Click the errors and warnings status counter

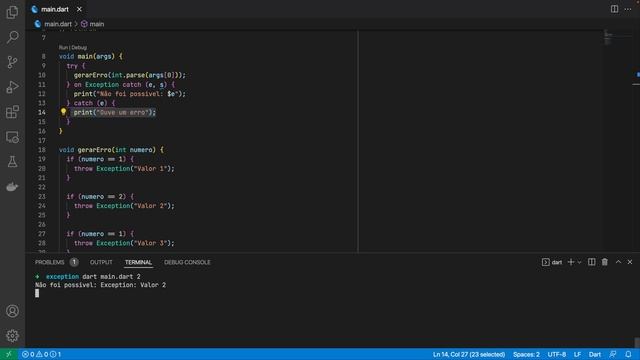(x=41, y=354)
